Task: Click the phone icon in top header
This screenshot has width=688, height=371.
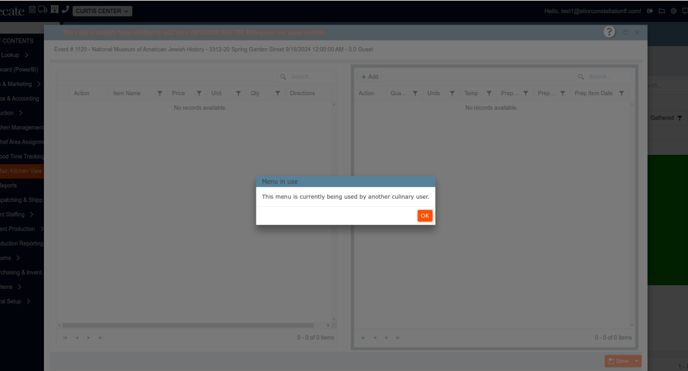Action: click(x=65, y=9)
